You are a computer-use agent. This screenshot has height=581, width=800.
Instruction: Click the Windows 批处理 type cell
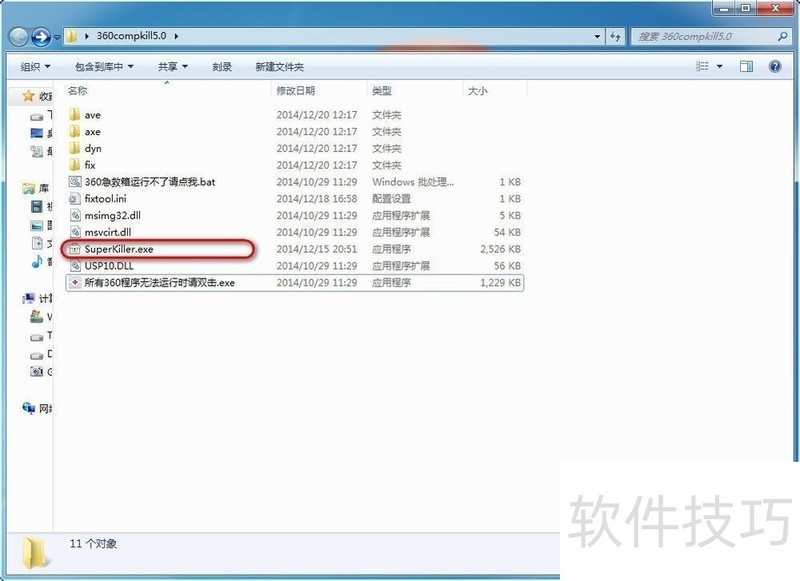pos(413,182)
